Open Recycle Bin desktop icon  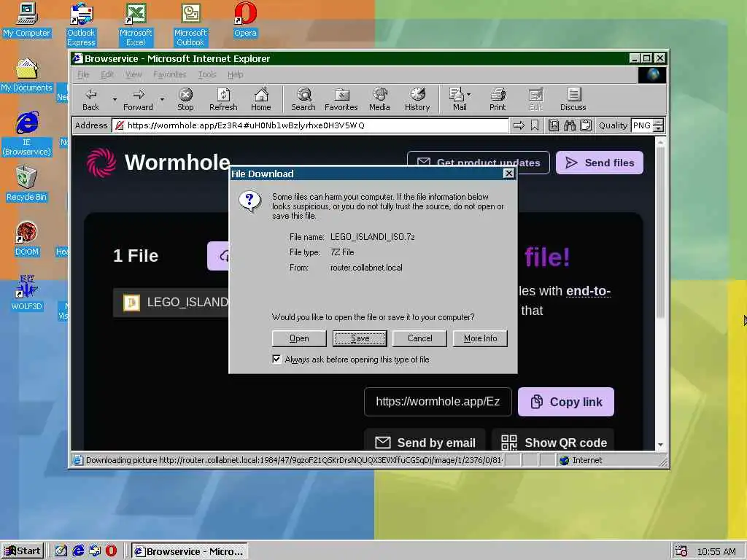coord(27,184)
